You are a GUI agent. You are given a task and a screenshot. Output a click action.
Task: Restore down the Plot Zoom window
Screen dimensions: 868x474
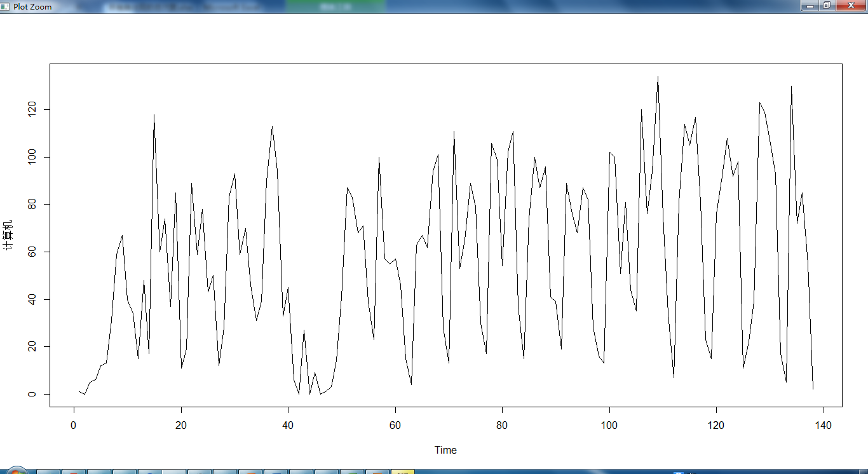click(x=826, y=6)
